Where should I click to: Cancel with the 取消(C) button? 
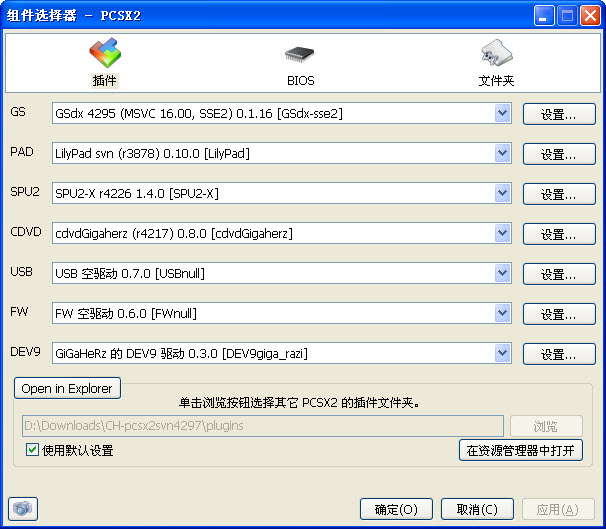pos(477,509)
